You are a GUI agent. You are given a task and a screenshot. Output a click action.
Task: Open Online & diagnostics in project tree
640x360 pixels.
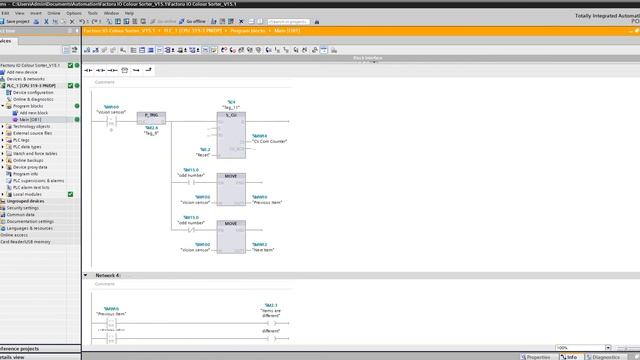point(33,99)
